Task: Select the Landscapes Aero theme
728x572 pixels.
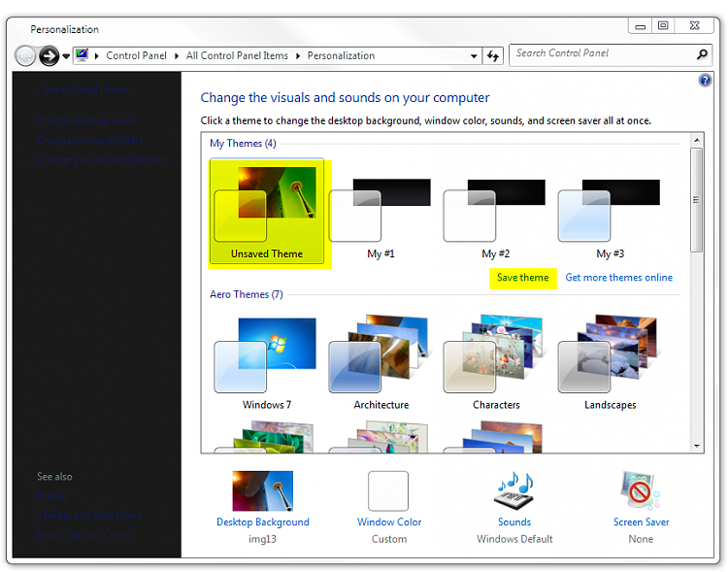Action: [611, 363]
